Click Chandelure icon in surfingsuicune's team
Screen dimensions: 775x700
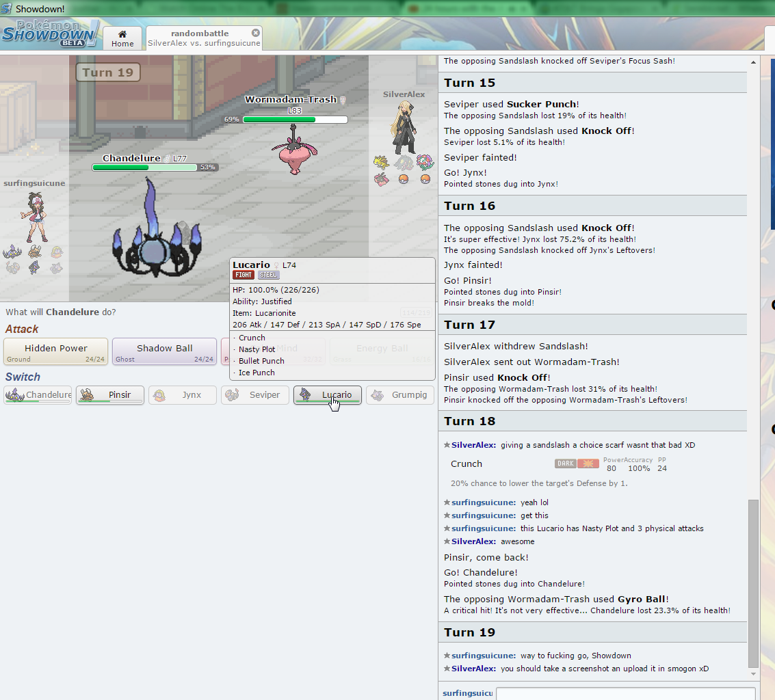pyautogui.click(x=12, y=252)
